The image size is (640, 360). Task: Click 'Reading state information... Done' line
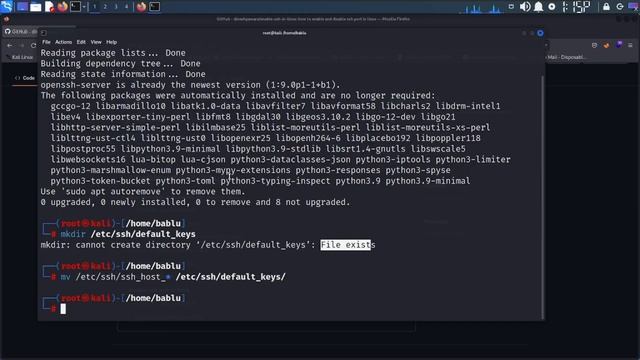coord(123,74)
